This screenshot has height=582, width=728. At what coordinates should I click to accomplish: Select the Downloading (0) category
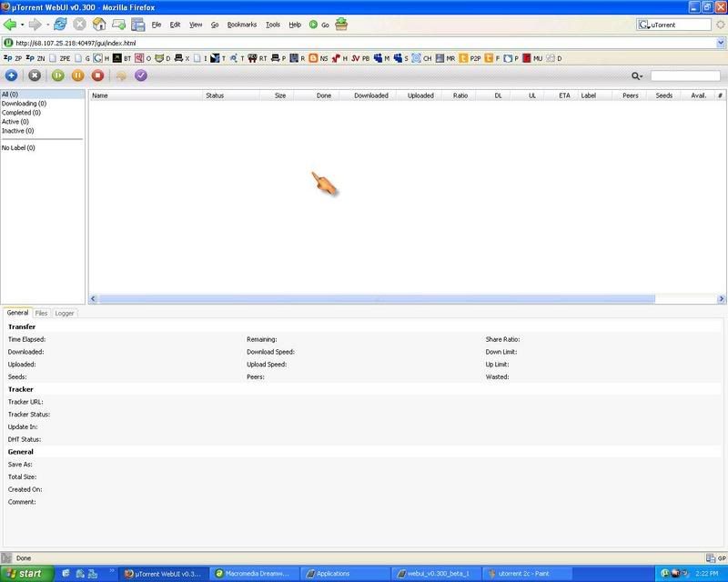tap(25, 104)
